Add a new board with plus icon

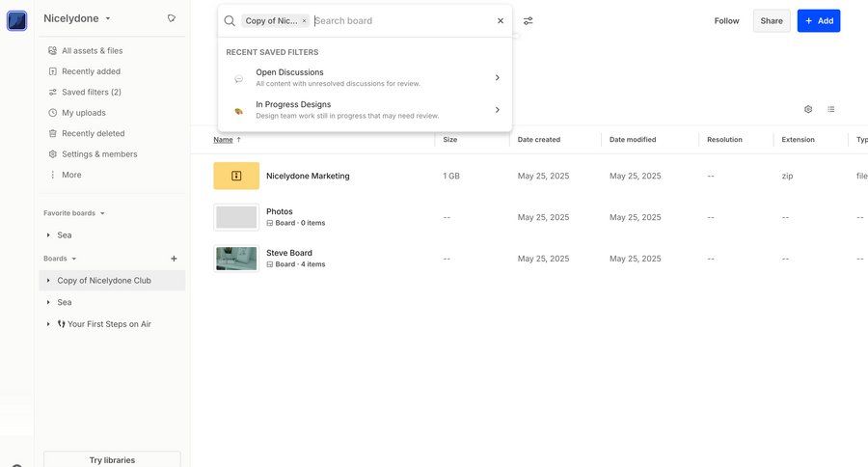pyautogui.click(x=174, y=259)
